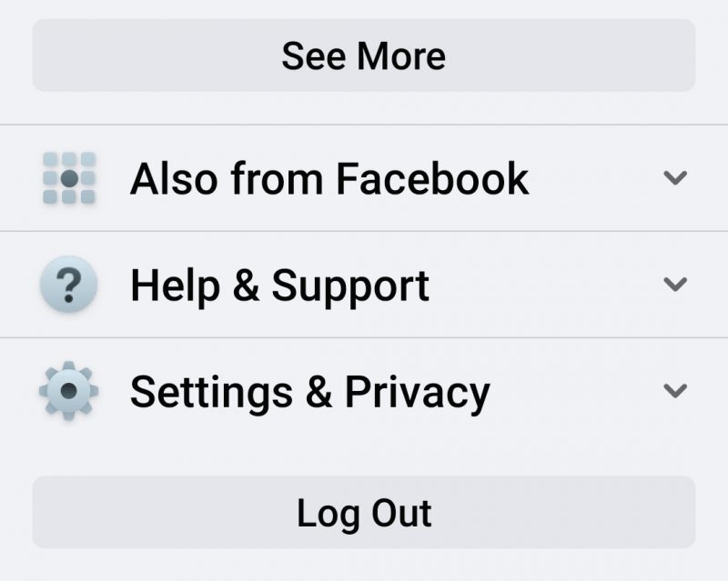Screen dimensions: 728x581
Task: Show more shortcuts via See More
Action: point(364,55)
